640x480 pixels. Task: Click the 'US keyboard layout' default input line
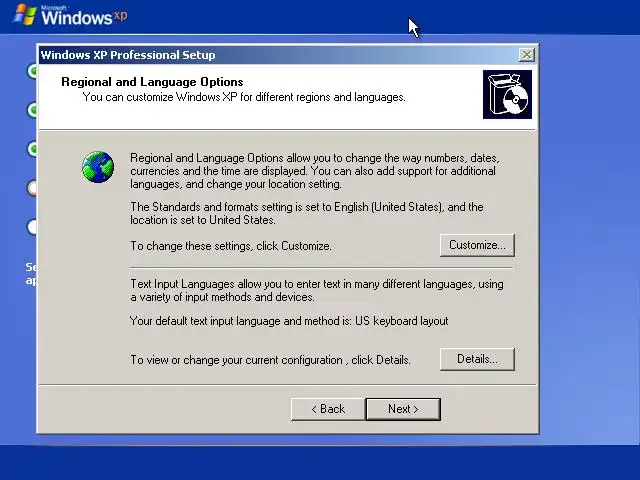coord(289,321)
